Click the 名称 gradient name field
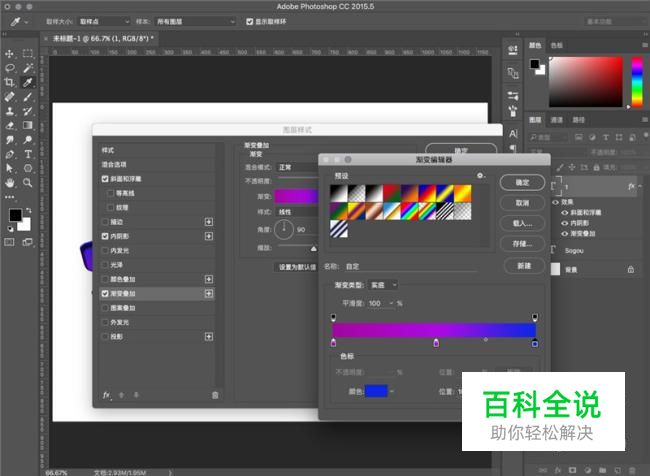 (x=420, y=267)
